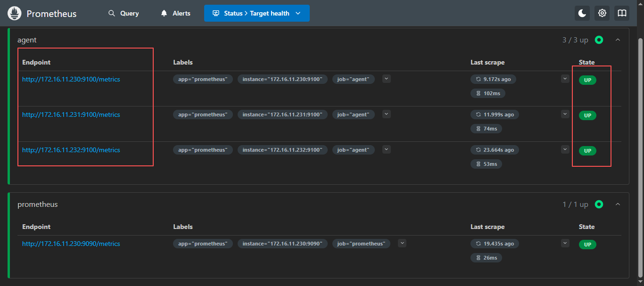
Task: Collapse the agent target pool
Action: click(618, 40)
